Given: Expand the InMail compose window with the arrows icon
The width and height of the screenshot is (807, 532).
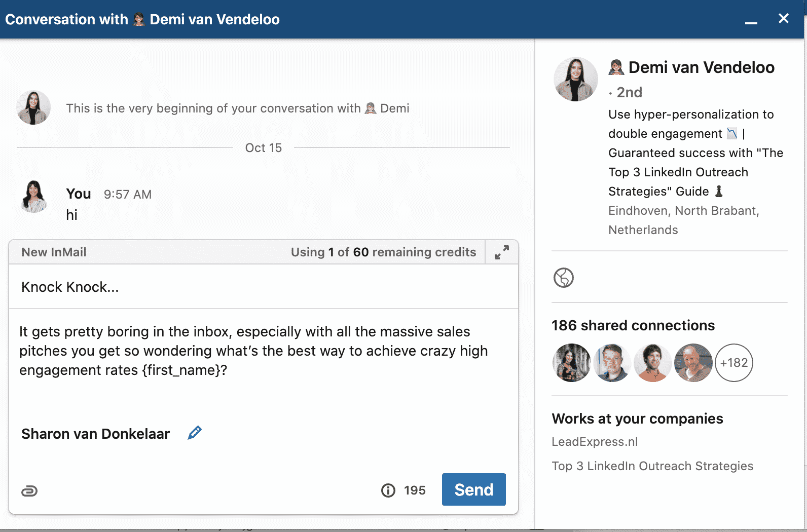Looking at the screenshot, I should click(x=501, y=252).
